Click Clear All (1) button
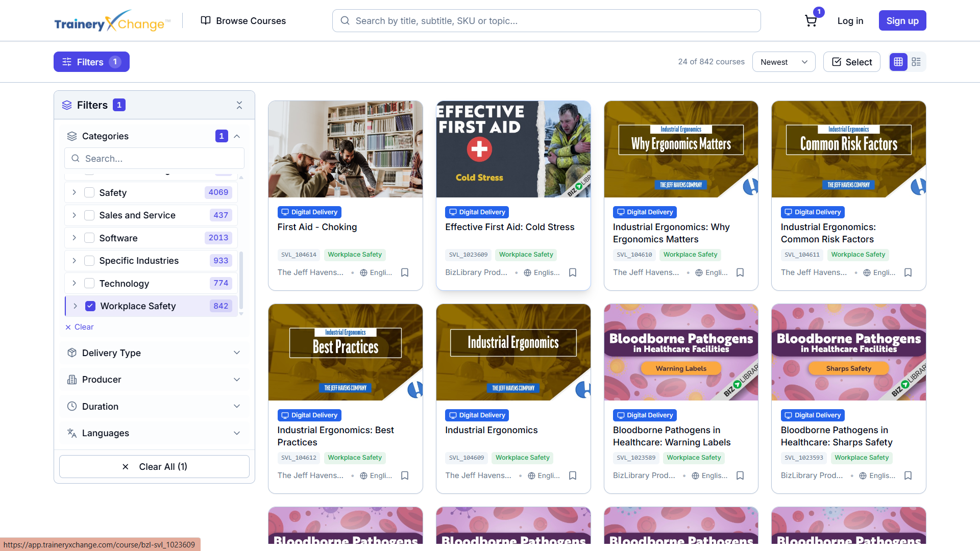Image resolution: width=980 pixels, height=551 pixels. click(154, 467)
